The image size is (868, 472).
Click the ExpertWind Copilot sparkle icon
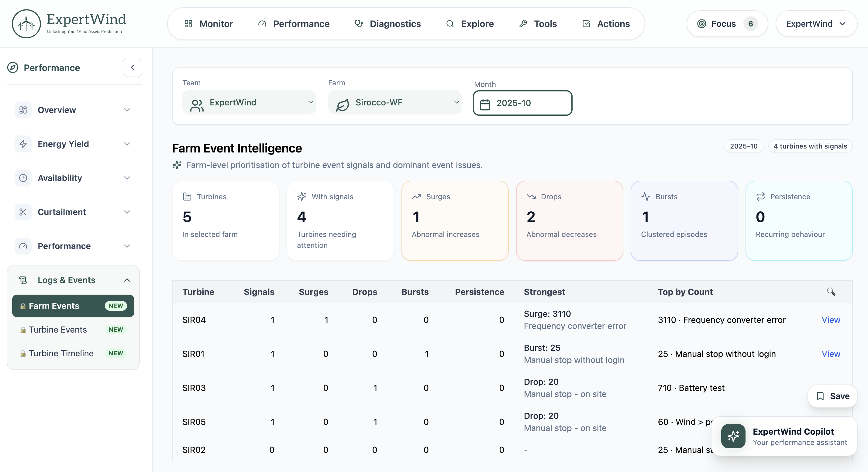coord(733,436)
